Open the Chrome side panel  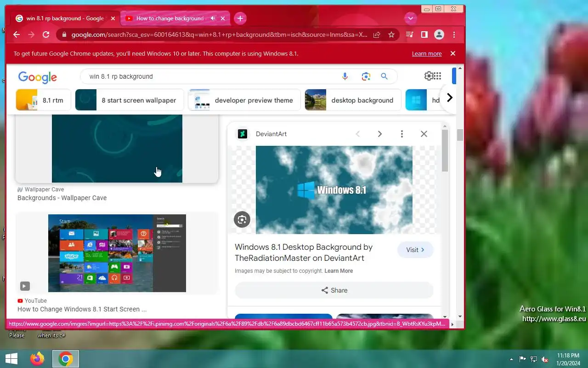click(x=424, y=34)
